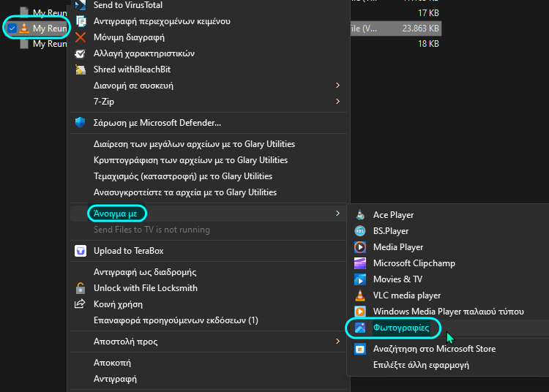
Task: Choose Upload to TeraBox
Action: click(x=209, y=251)
